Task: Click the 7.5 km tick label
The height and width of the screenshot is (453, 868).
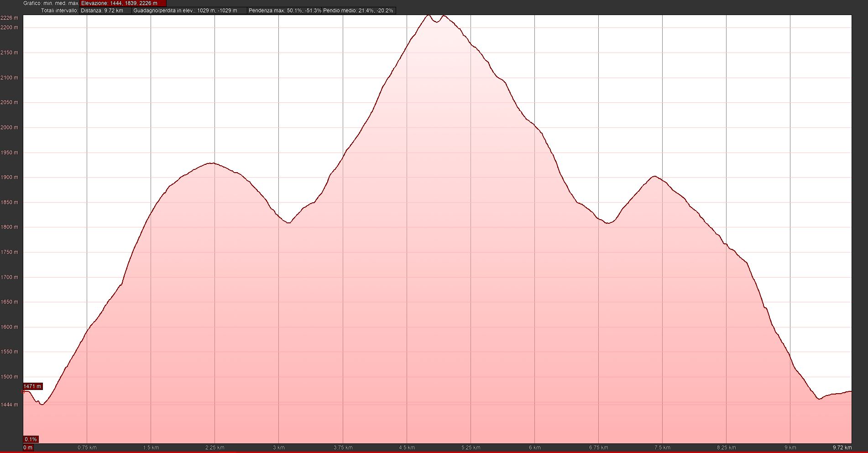Action: point(662,448)
